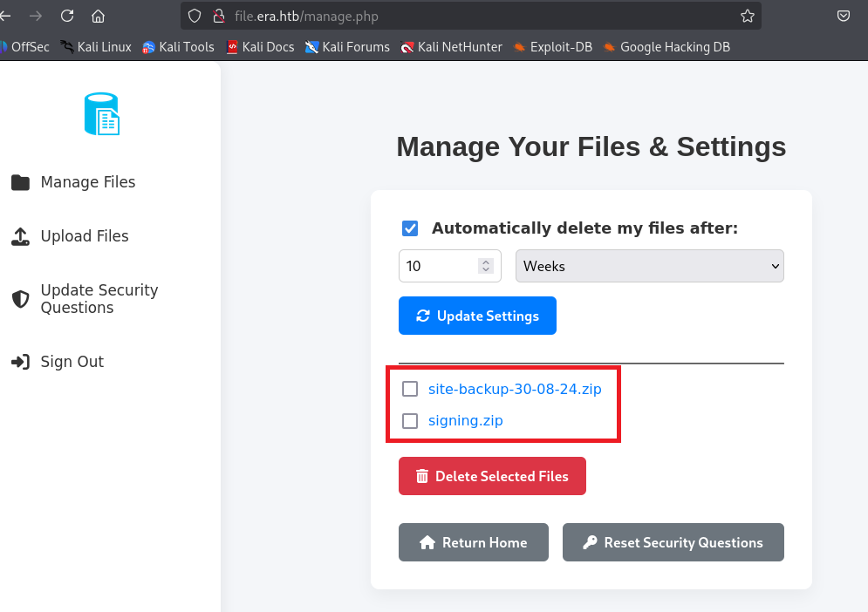Tick the site-backup-30-08-24.zip checkbox
868x612 pixels.
pyautogui.click(x=410, y=389)
